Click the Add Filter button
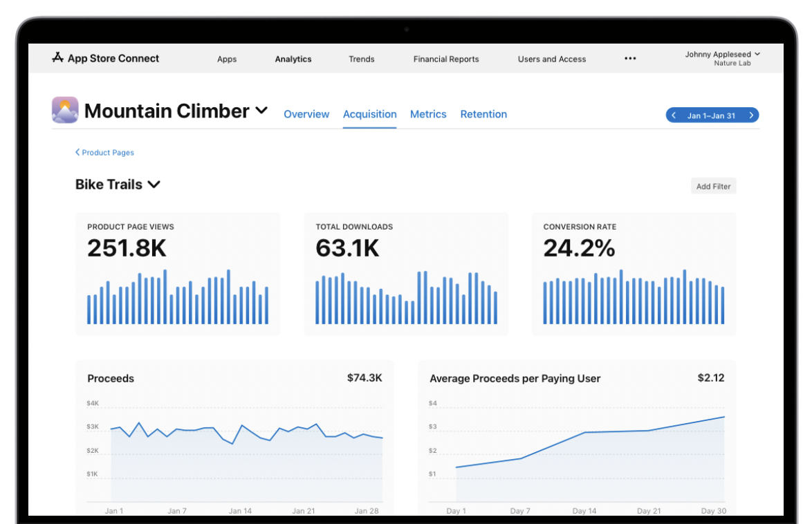Screen dimensions: 812x524 (713, 186)
